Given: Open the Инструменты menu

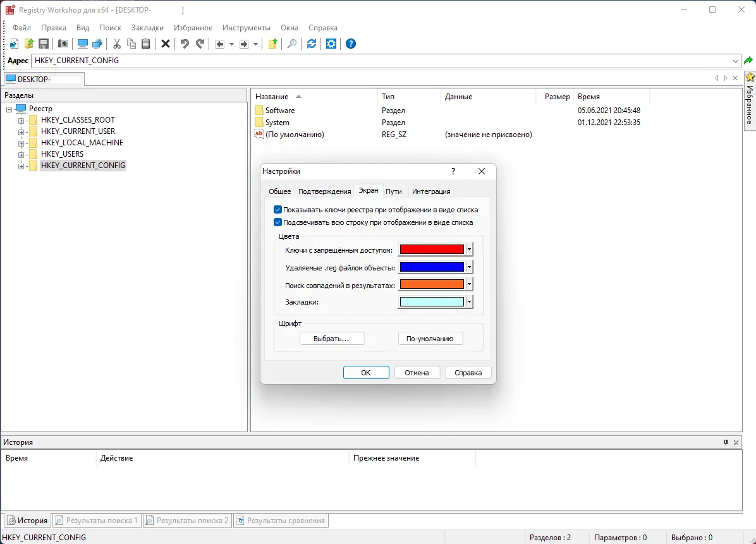Looking at the screenshot, I should 247,28.
